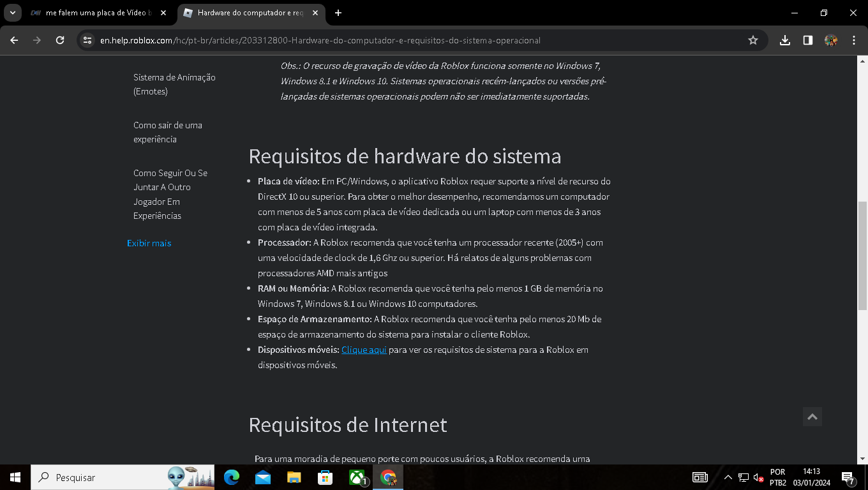The image size is (868, 490).
Task: Close the 'me falem uma placa' tab
Action: tap(163, 13)
